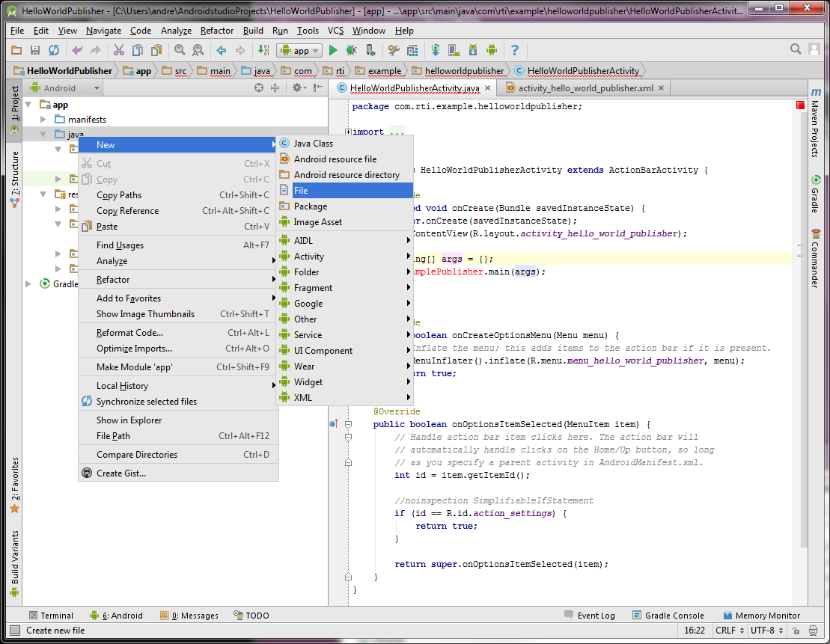Click the Help question mark icon
This screenshot has height=644, width=830.
(514, 50)
